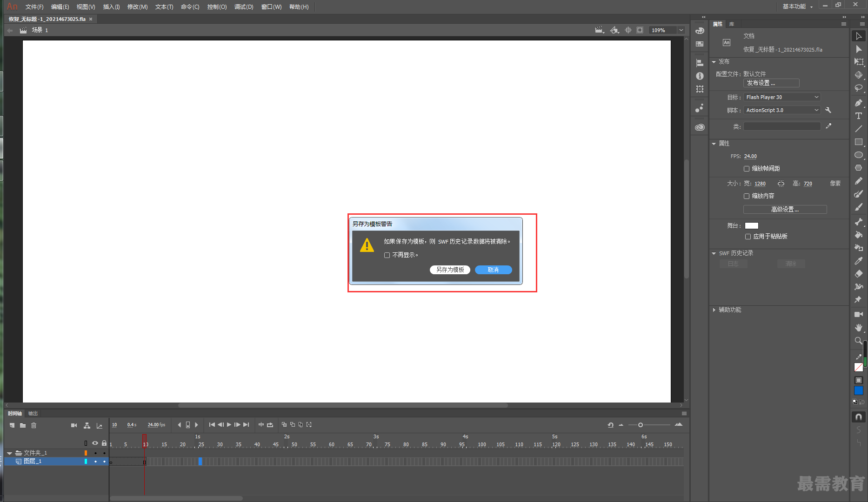868x502 pixels.
Task: Select the Line tool
Action: click(x=859, y=129)
